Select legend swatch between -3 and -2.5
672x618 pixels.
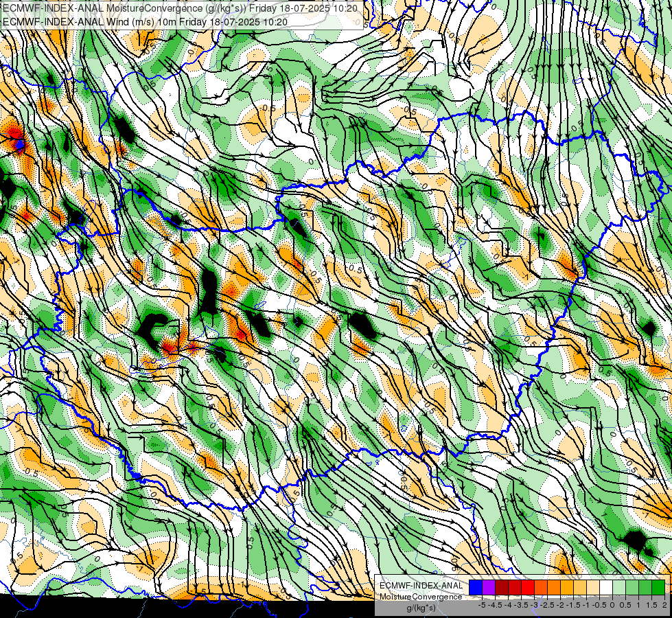click(x=541, y=587)
